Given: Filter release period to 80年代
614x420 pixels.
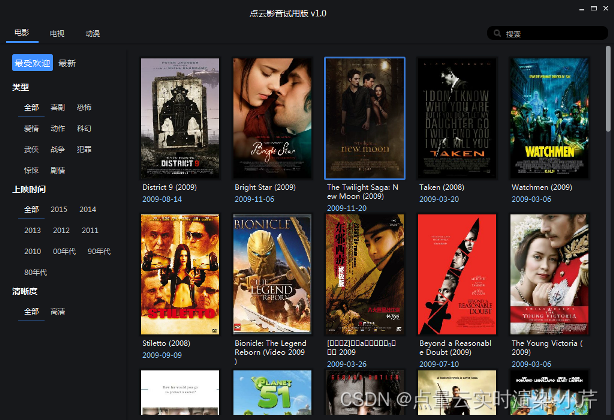Looking at the screenshot, I should pyautogui.click(x=36, y=272).
